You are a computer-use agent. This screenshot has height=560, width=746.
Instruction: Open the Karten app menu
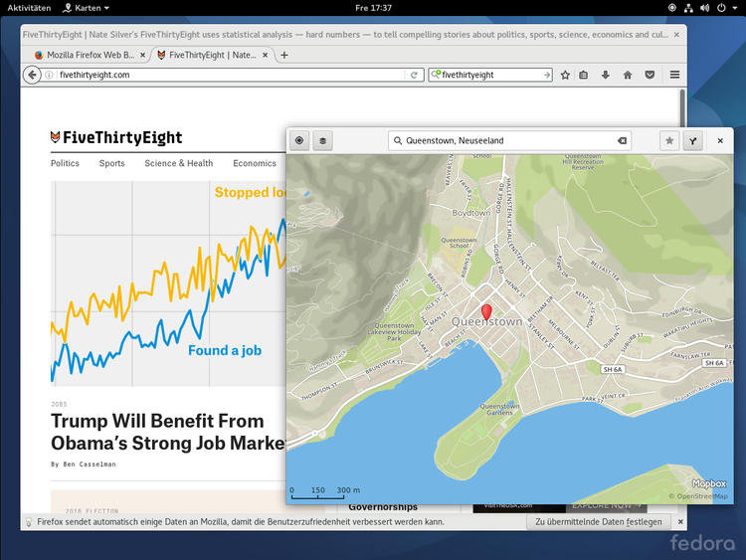tap(87, 8)
